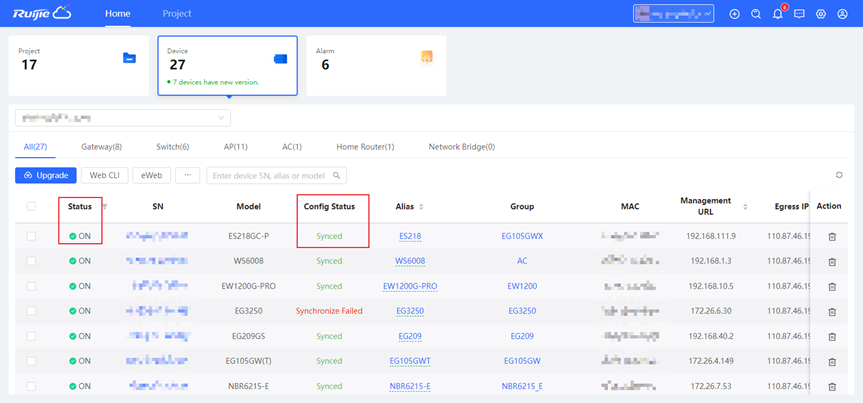863x403 pixels.
Task: Select the All(27) tab
Action: [36, 147]
